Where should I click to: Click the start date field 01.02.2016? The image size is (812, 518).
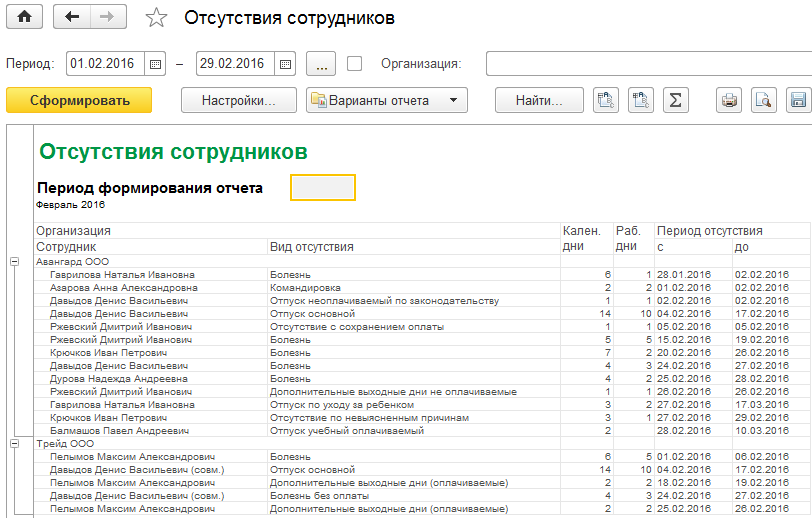point(105,64)
